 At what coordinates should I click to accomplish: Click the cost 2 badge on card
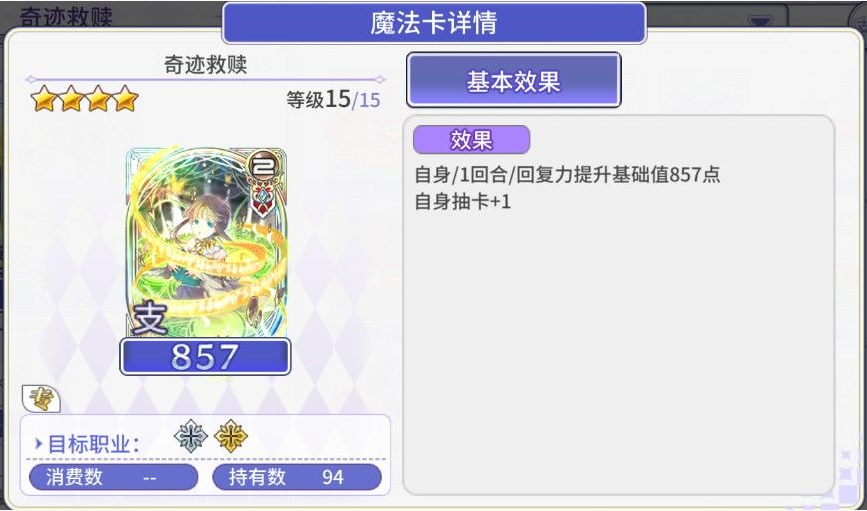click(264, 166)
